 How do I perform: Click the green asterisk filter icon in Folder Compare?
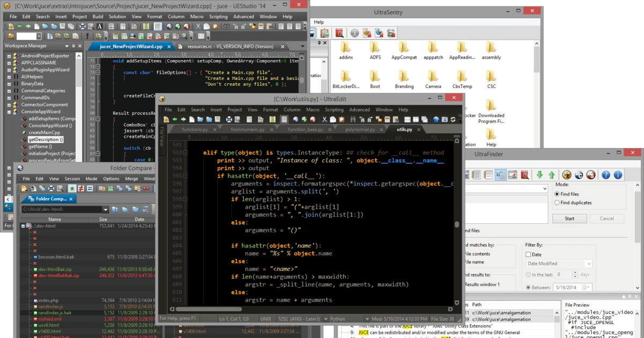point(72,188)
